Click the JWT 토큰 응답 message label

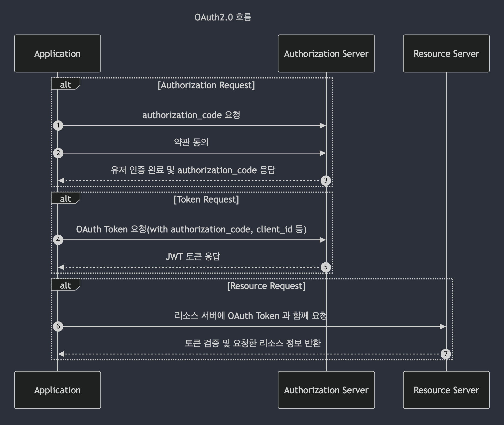(x=193, y=256)
